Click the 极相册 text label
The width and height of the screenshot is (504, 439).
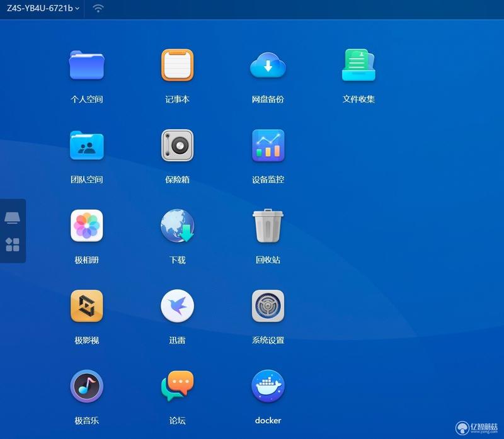87,259
